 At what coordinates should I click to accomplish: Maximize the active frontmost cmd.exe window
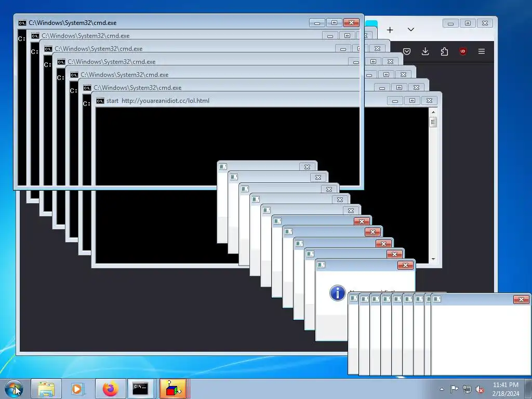point(334,22)
